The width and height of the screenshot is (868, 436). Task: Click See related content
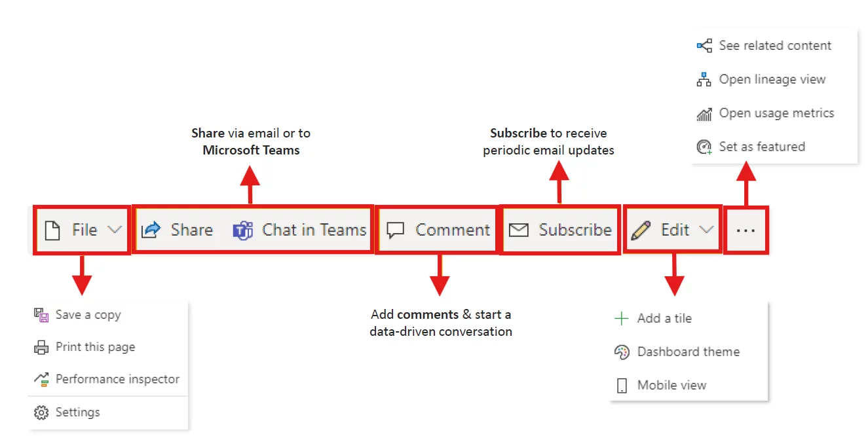point(775,45)
